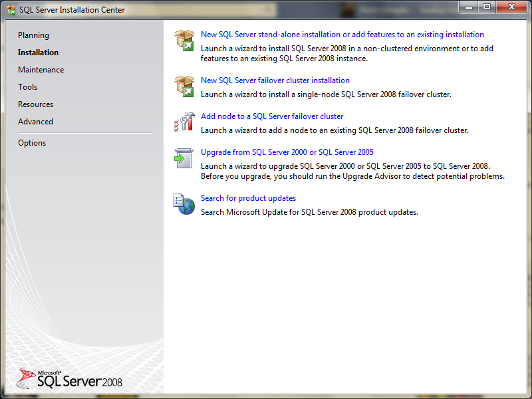The width and height of the screenshot is (532, 399).
Task: Switch to the Maintenance section
Action: [41, 69]
